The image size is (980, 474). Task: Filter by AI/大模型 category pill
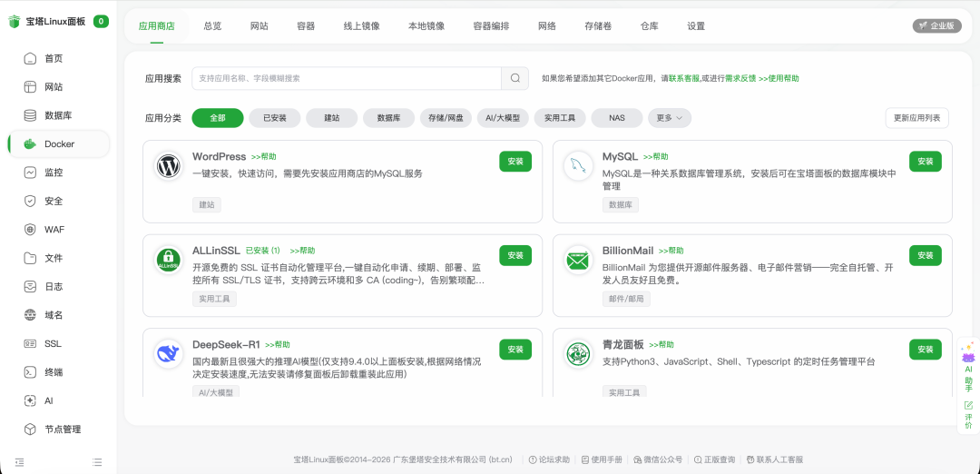(503, 117)
